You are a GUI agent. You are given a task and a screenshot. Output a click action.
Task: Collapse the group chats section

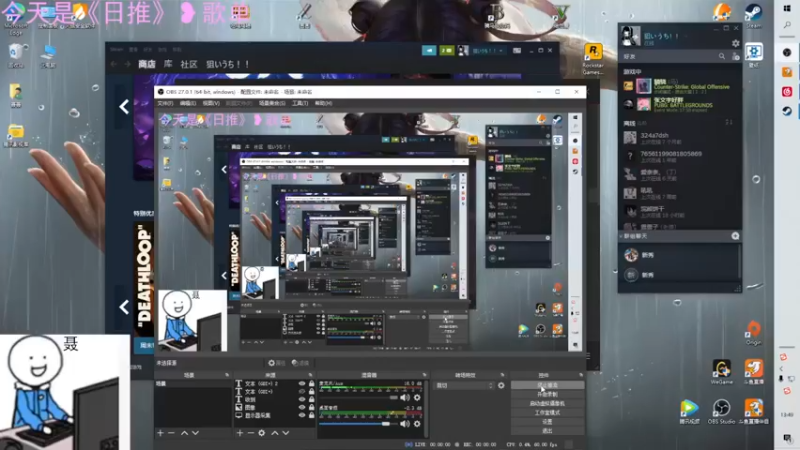point(621,236)
